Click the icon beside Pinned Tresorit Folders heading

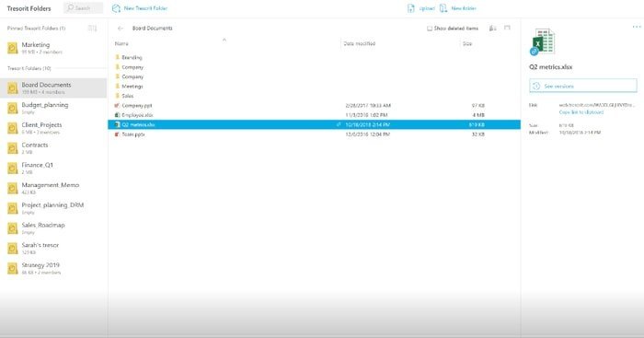coord(92,29)
